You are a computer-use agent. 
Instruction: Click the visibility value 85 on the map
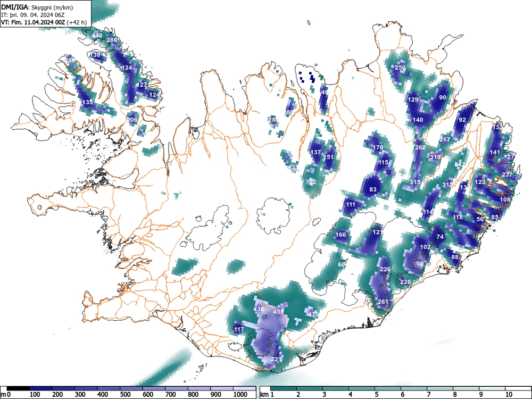point(495,217)
